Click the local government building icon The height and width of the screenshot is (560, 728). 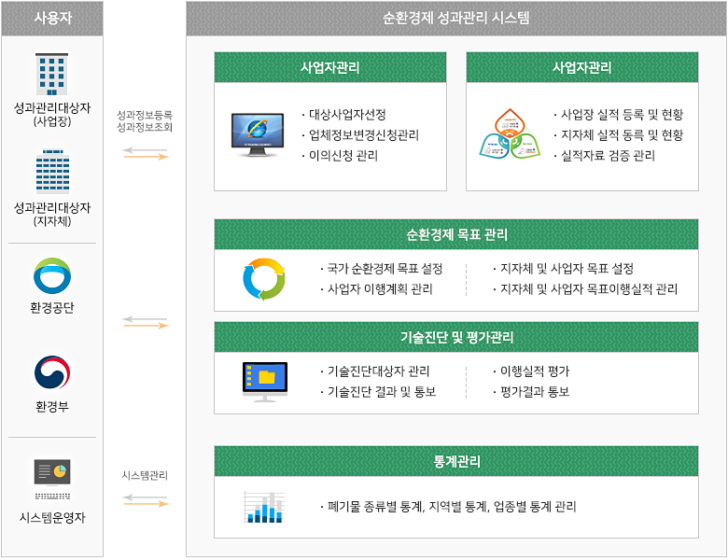coord(52,172)
